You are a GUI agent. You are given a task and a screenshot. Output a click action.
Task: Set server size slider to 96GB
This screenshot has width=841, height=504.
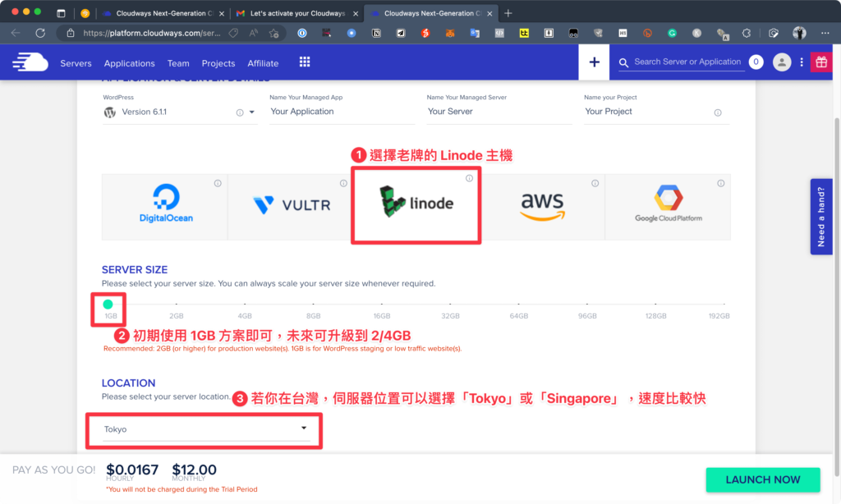(587, 305)
